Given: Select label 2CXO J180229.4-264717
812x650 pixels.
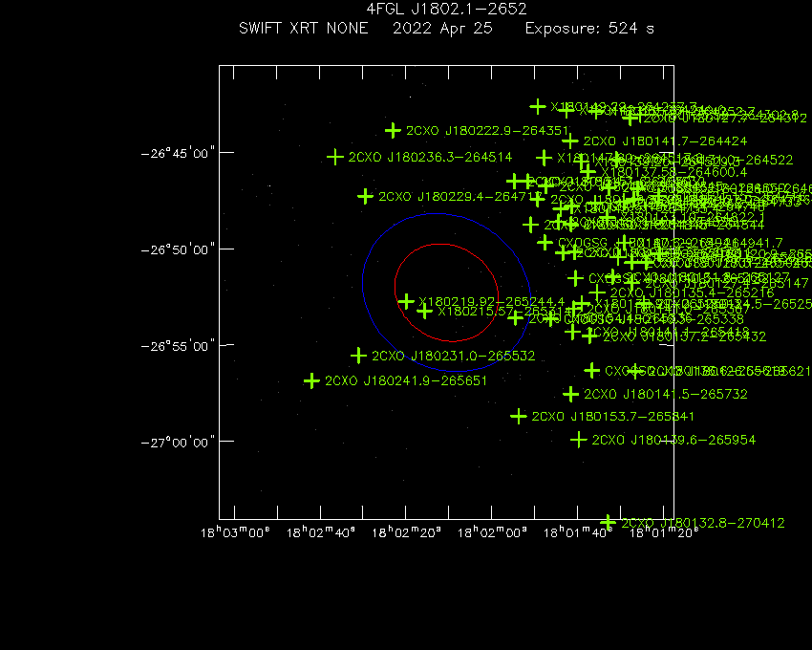Looking at the screenshot, I should click(460, 197).
